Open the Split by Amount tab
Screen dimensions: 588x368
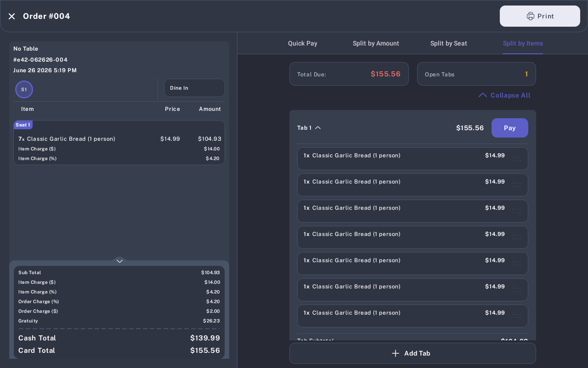tap(376, 43)
